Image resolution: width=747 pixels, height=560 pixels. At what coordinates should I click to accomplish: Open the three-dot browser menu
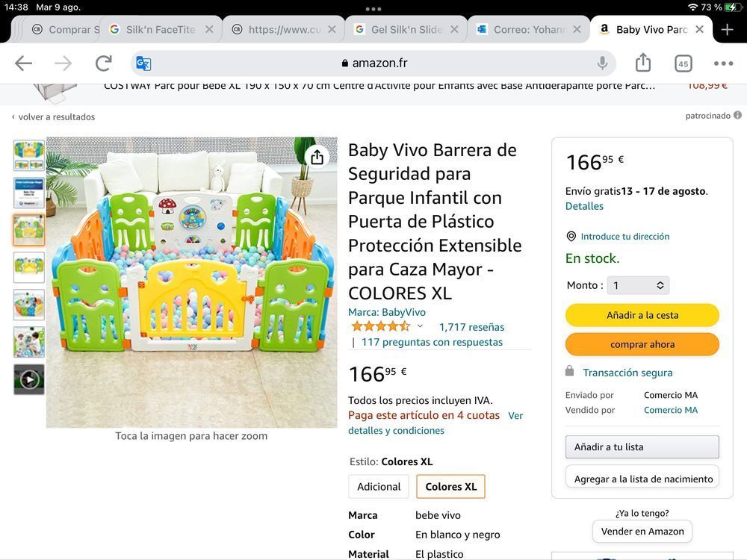coord(723,63)
